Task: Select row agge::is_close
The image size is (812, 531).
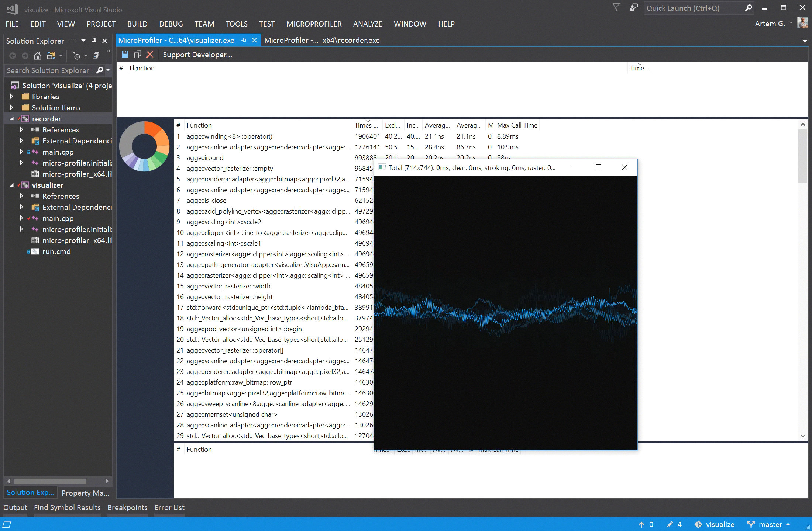Action: (273, 200)
